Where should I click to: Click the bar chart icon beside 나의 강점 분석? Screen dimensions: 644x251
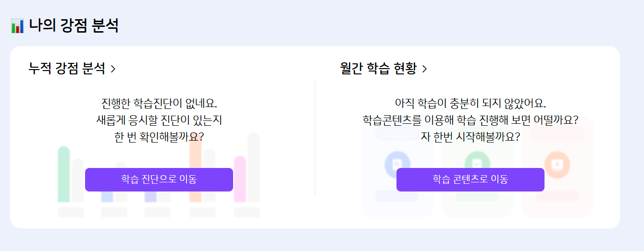pyautogui.click(x=17, y=26)
